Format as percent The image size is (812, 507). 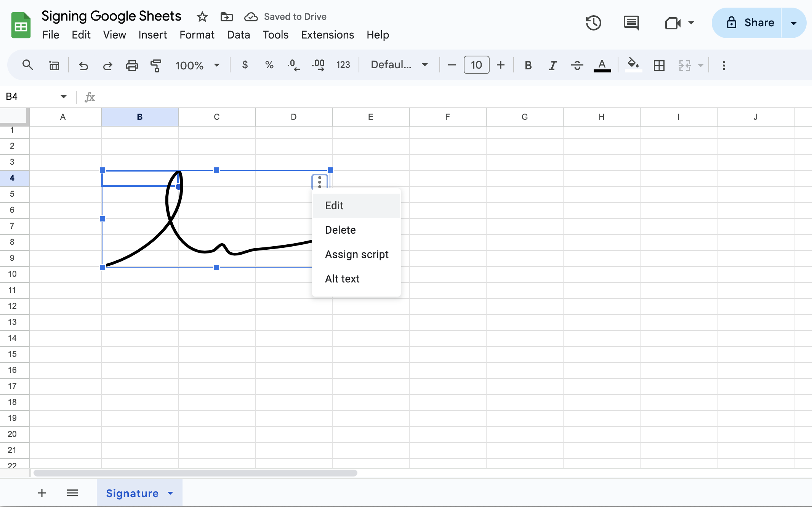click(269, 65)
